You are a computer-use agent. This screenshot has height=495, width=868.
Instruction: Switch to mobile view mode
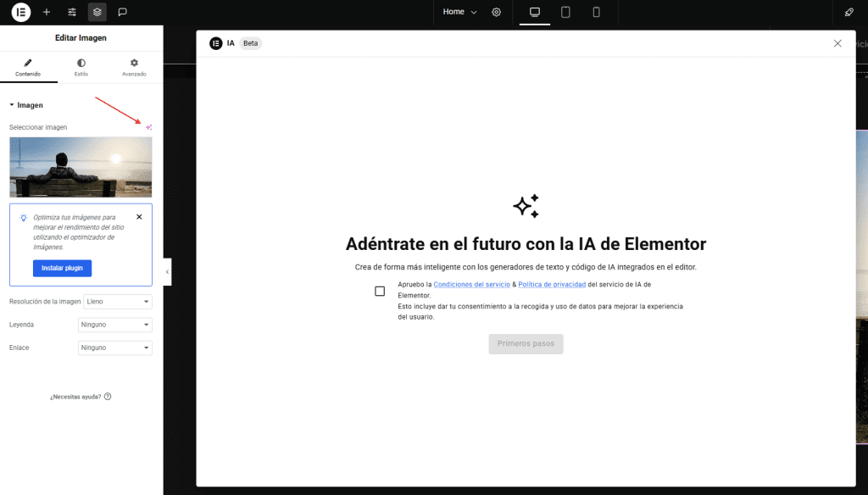pos(596,12)
